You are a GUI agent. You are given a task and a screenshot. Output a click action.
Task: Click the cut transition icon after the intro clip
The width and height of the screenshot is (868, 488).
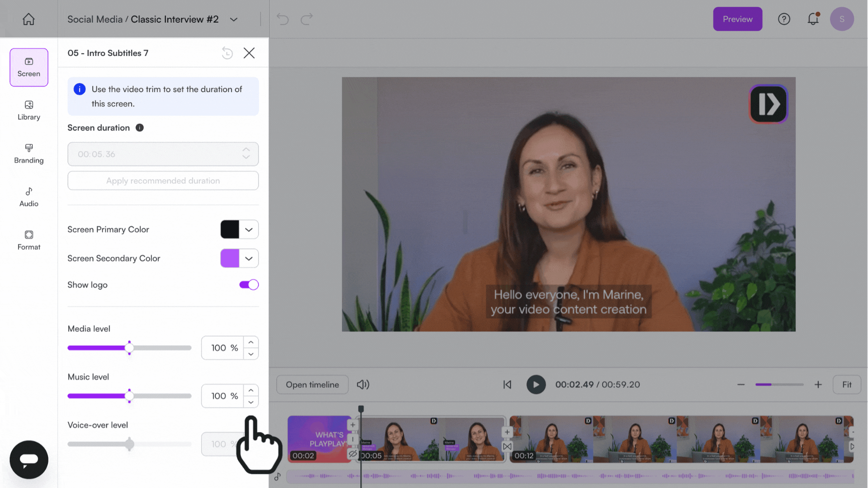click(x=353, y=439)
